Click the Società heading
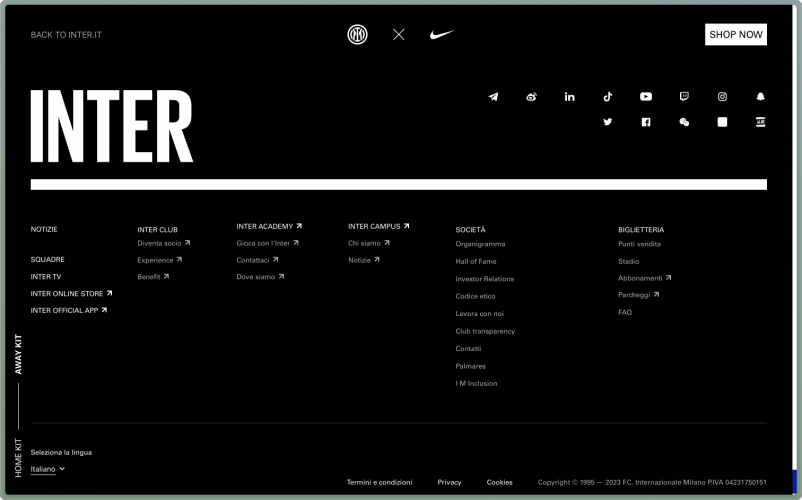 click(470, 230)
